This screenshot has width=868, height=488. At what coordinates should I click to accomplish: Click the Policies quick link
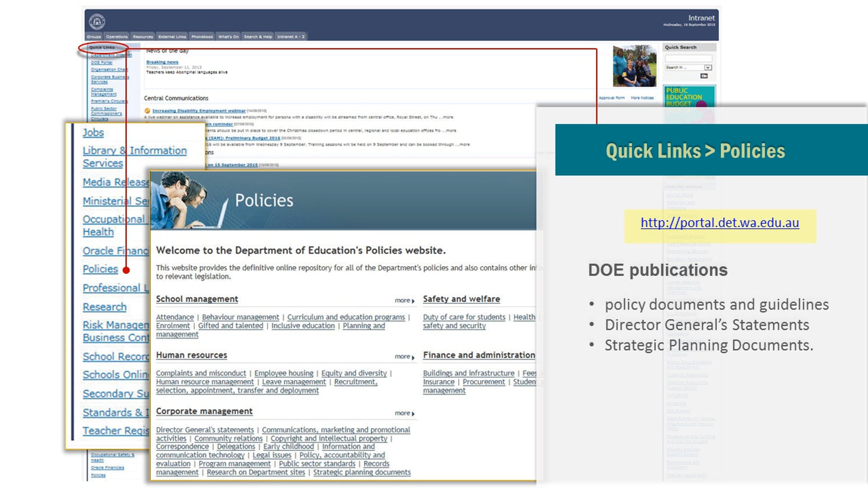(100, 269)
